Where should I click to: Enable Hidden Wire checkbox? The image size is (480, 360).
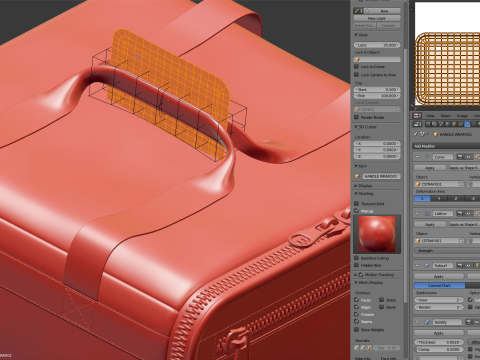click(356, 265)
